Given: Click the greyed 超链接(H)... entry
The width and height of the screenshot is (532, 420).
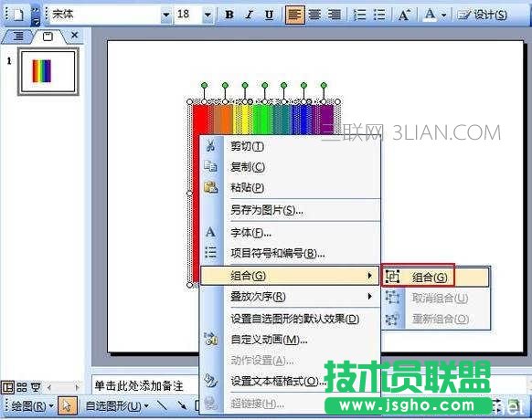Looking at the screenshot, I should [x=257, y=404].
